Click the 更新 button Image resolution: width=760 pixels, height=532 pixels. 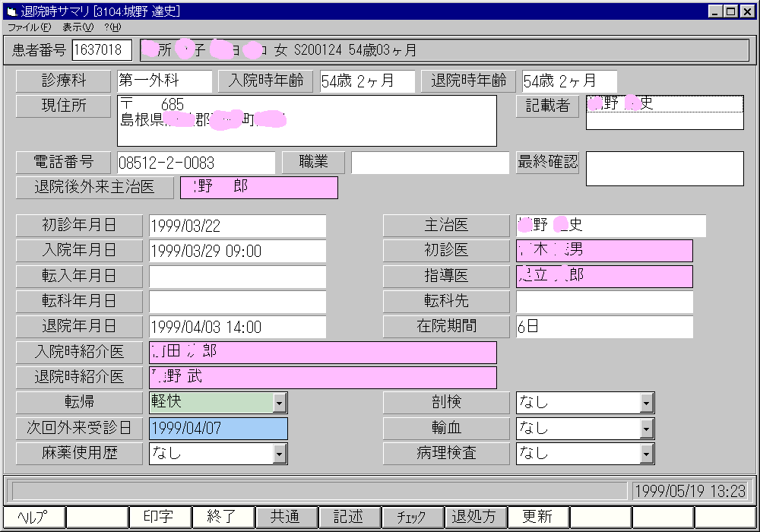point(537,517)
